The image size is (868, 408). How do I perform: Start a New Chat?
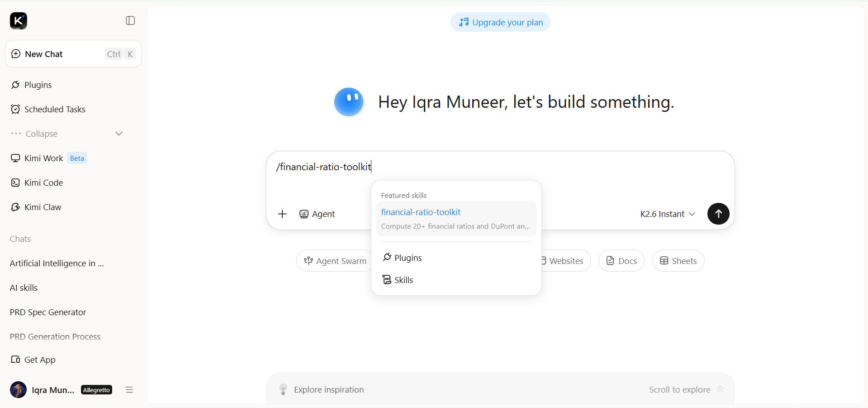73,54
